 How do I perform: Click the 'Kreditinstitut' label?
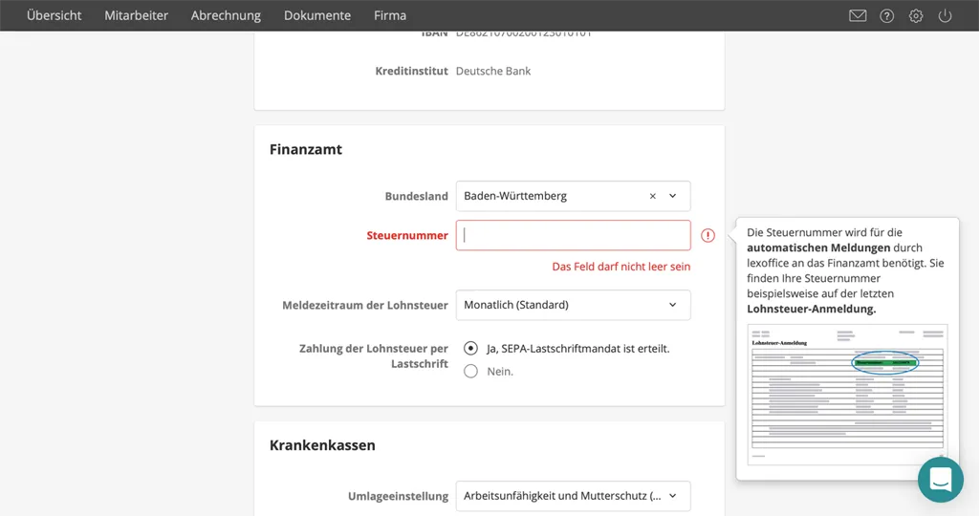pyautogui.click(x=412, y=72)
